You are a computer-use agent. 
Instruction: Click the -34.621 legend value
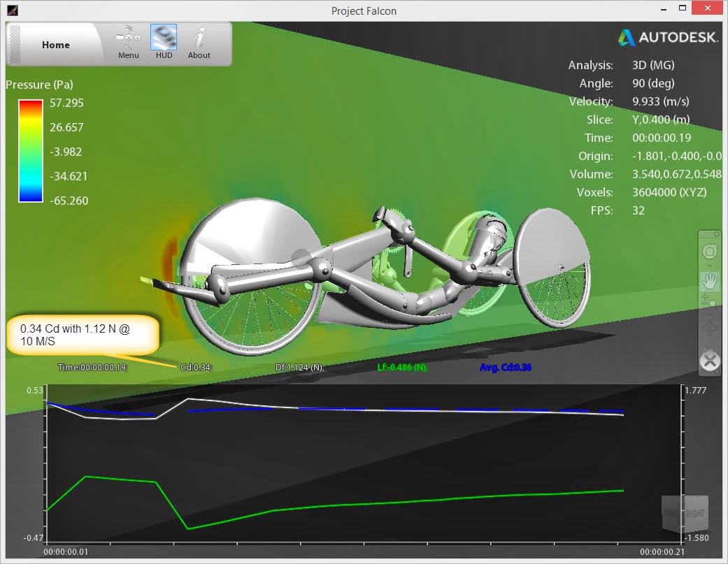pos(69,176)
